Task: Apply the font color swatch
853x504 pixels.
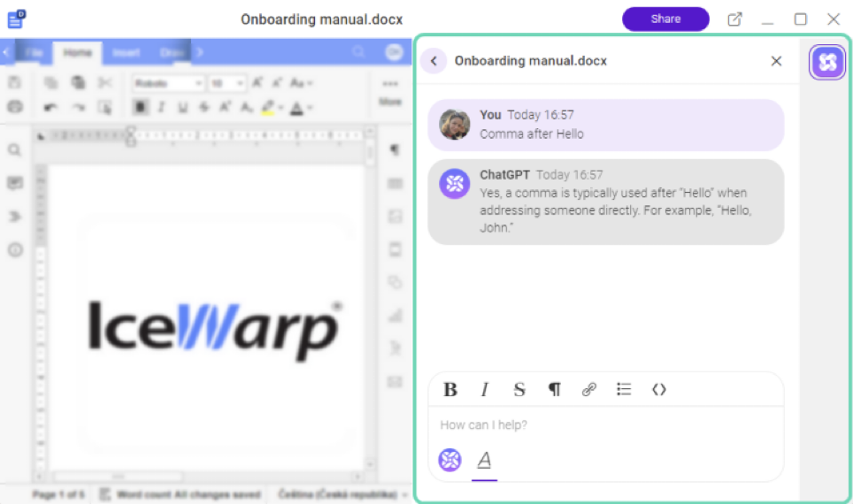Action: click(296, 108)
